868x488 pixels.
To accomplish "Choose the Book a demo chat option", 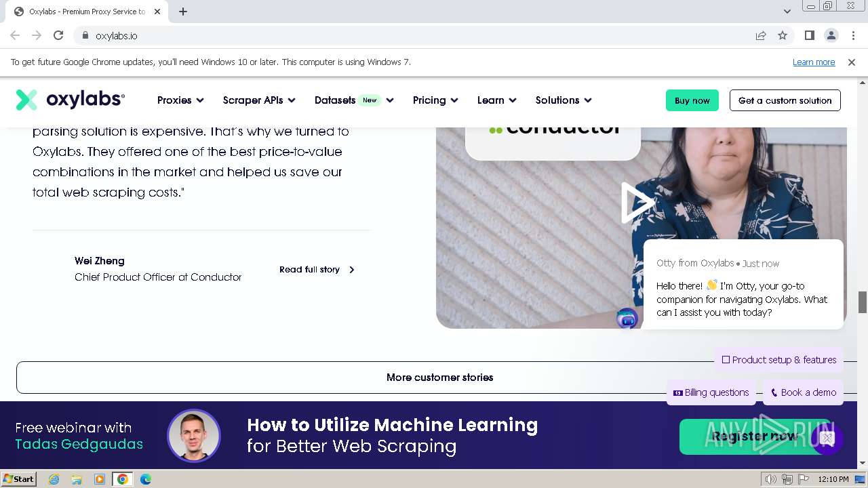I will click(804, 392).
